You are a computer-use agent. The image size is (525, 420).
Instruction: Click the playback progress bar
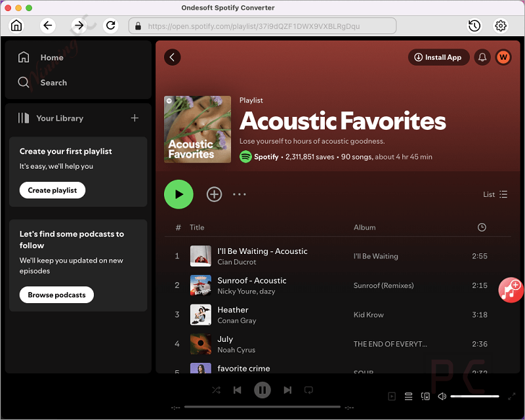coord(262,407)
